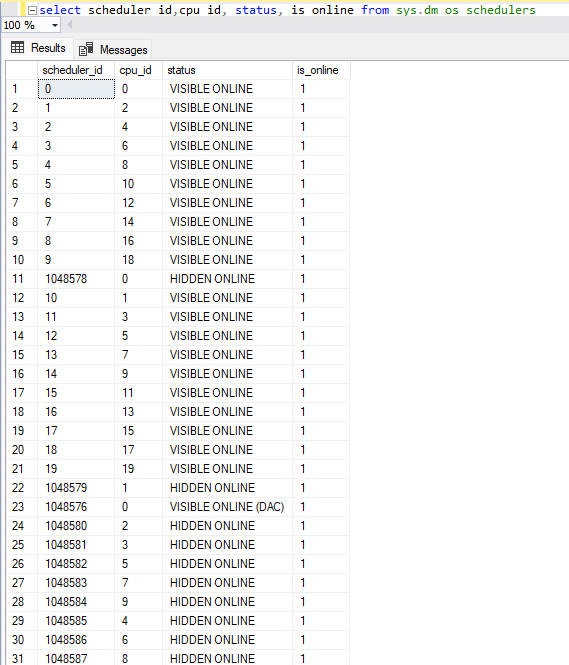Click the top-left select-all grid corner
569x665 pixels.
pos(22,70)
